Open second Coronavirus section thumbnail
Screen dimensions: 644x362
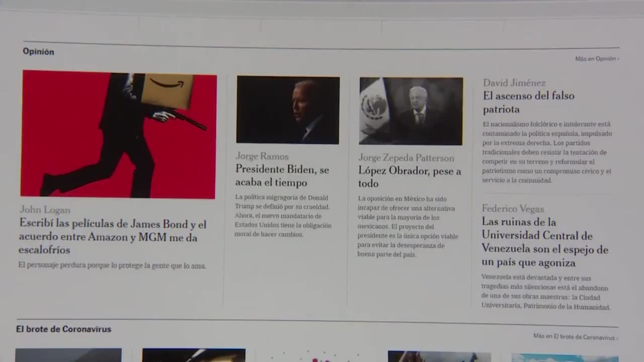194,355
